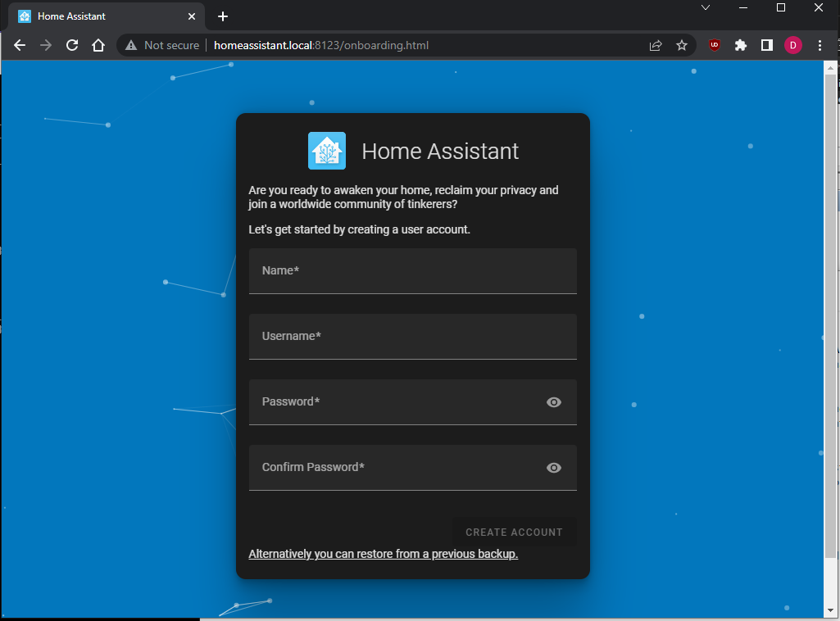Screen dimensions: 840x621
Task: Show the Confirm Password field's characters
Action: (x=554, y=468)
